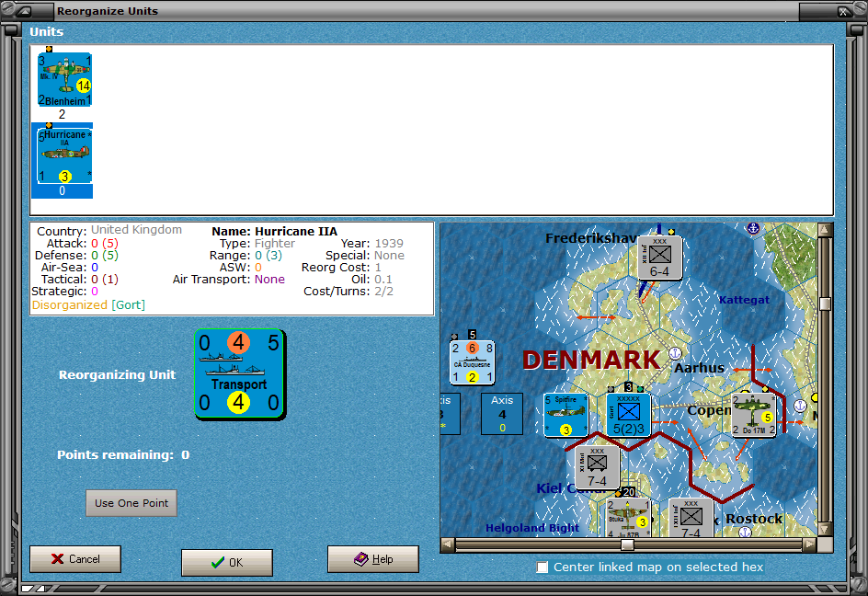Click the Disorganized status text
Viewport: 868px width, 596px height.
69,304
